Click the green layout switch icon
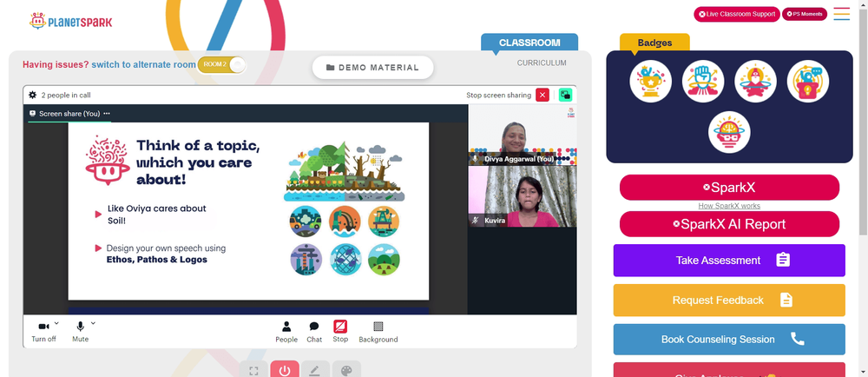868x377 pixels. click(565, 96)
